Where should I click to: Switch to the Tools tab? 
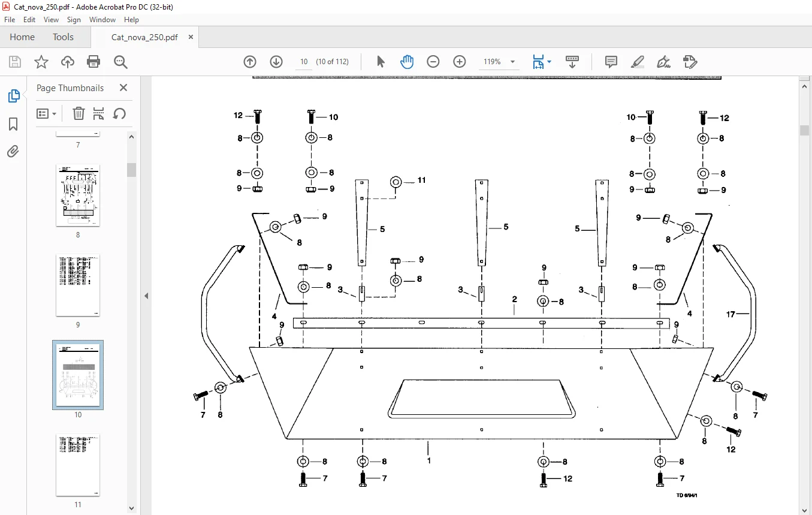pos(63,37)
